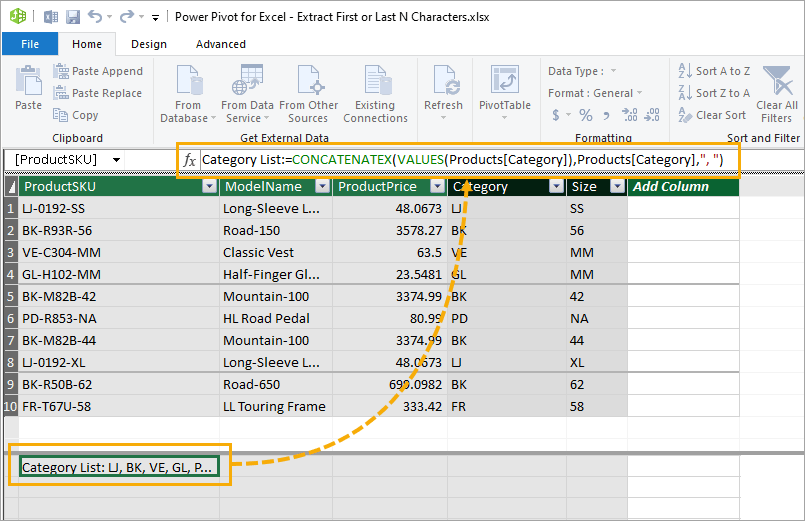Click the Redo arrow

[x=126, y=17]
